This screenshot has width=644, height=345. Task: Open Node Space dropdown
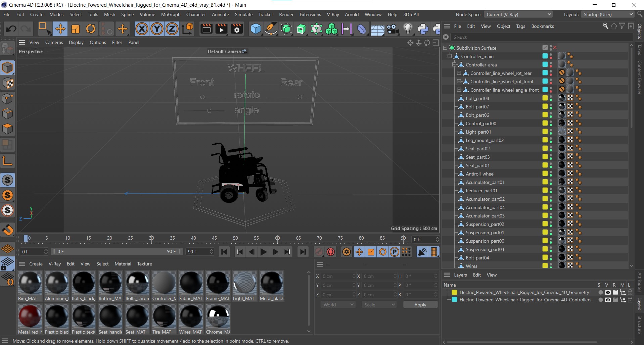(x=518, y=14)
